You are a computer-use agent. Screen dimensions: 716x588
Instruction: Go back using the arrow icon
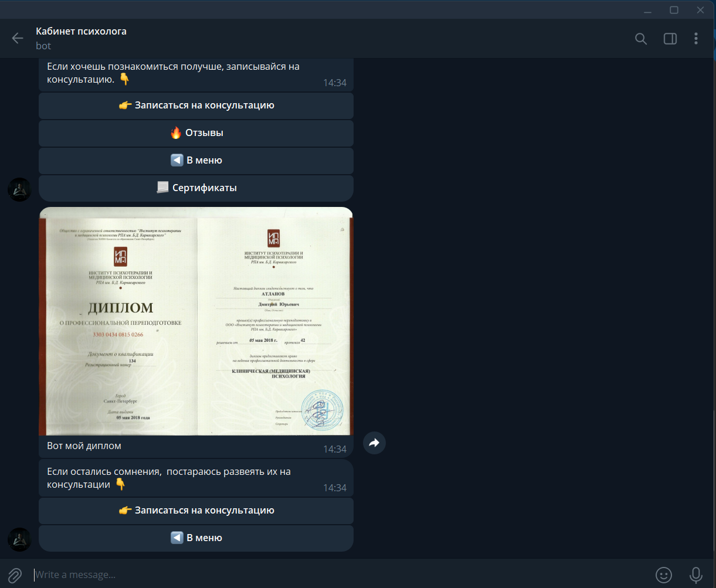pyautogui.click(x=18, y=38)
